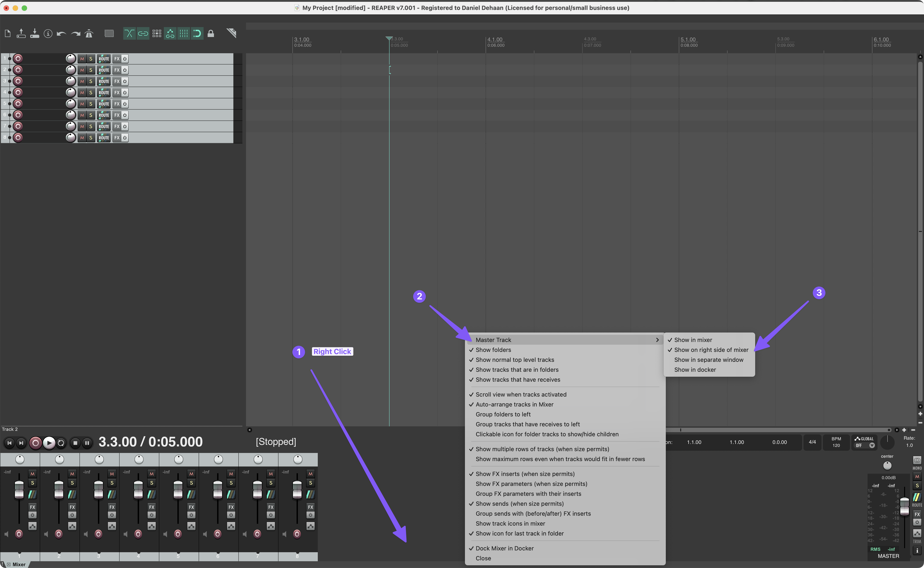Click the New Project toolbar icon
Viewport: 924px width, 568px height.
pos(7,34)
